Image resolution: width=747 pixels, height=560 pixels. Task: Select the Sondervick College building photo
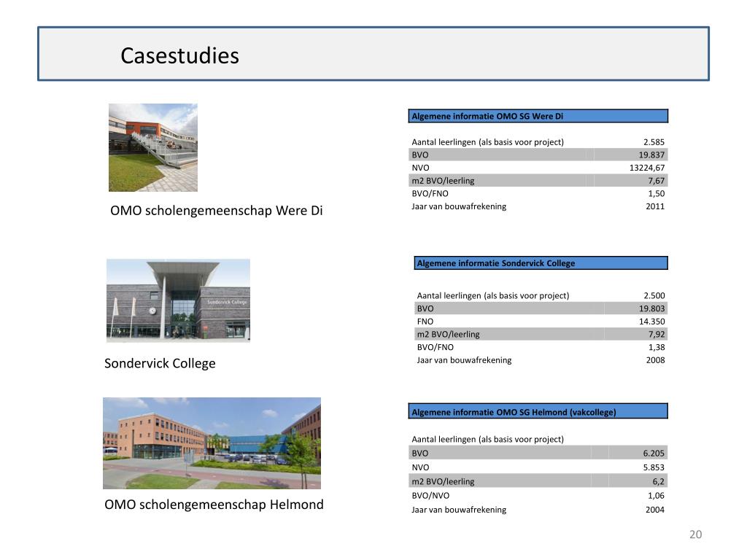[x=178, y=300]
